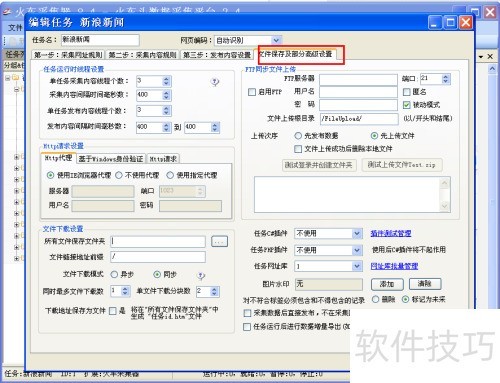
Task: Choose 使用指定代理 radio option
Action: (x=170, y=175)
